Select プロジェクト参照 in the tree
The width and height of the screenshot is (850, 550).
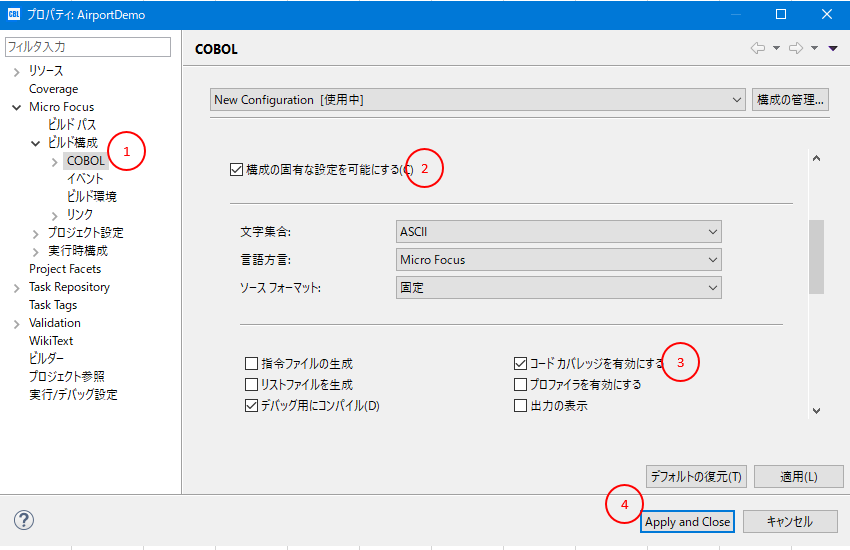(x=67, y=377)
